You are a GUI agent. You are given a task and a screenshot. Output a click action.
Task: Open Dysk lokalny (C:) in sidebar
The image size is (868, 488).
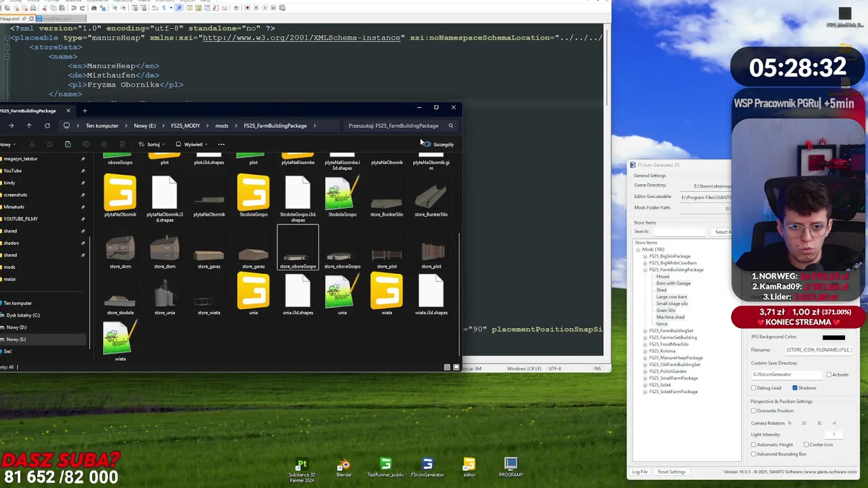tap(22, 315)
